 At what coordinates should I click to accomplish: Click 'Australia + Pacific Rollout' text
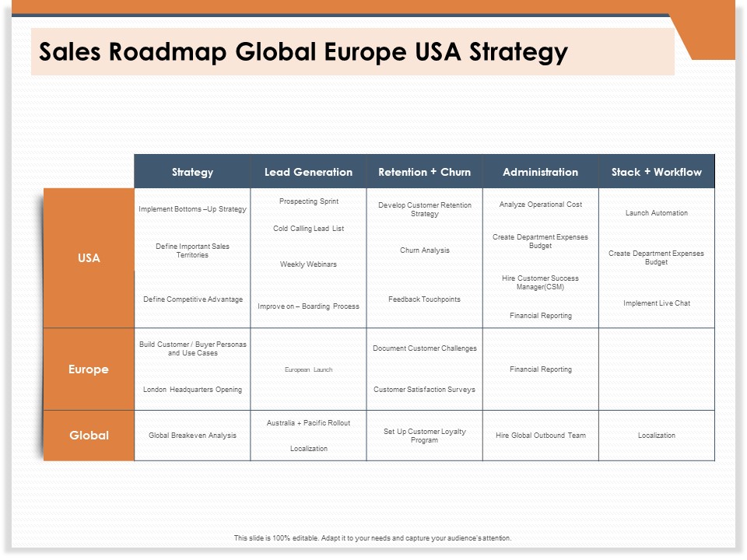308,423
